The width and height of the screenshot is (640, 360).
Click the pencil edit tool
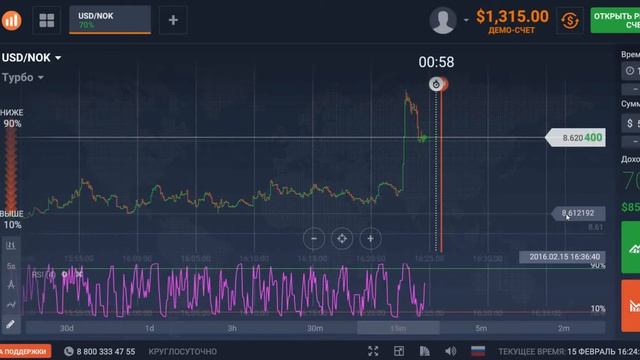pos(11,324)
